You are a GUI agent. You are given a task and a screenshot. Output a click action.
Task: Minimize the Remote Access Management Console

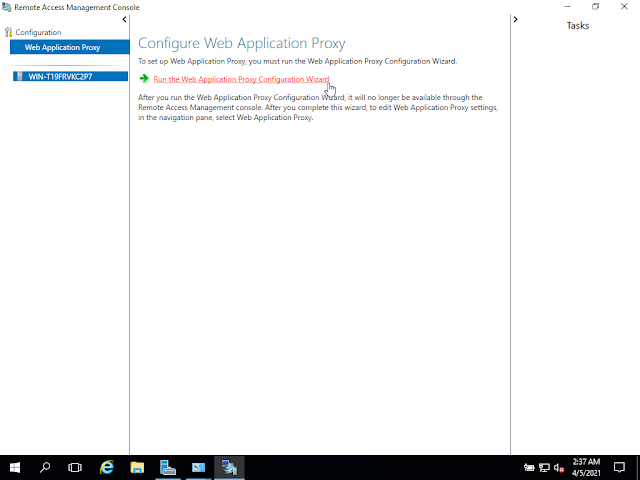point(567,7)
